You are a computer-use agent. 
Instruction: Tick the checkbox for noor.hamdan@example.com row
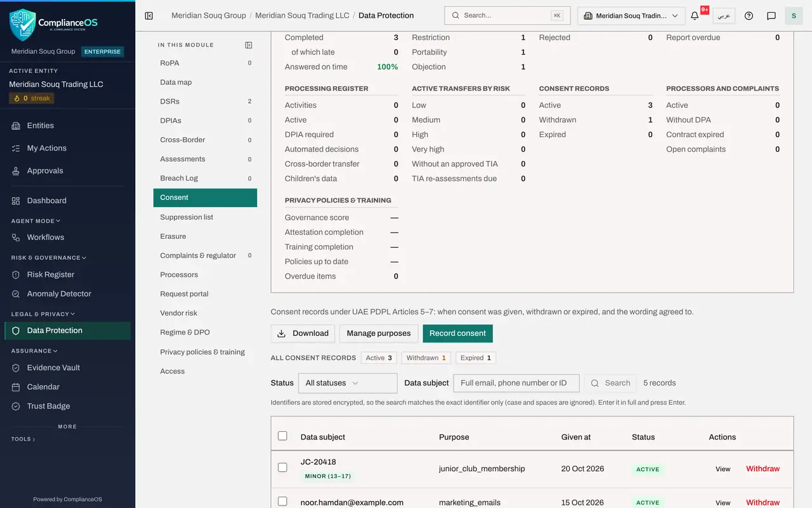click(x=282, y=502)
